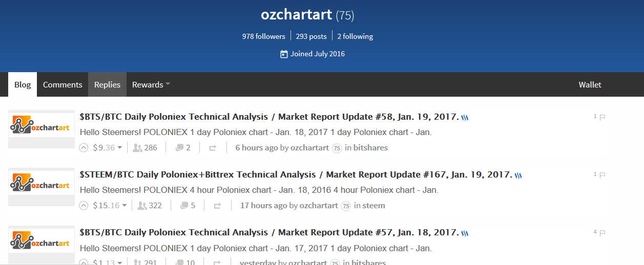Flag the BTS/BTC Update #57 post
Screen dimensions: 644x265
[x=603, y=233]
